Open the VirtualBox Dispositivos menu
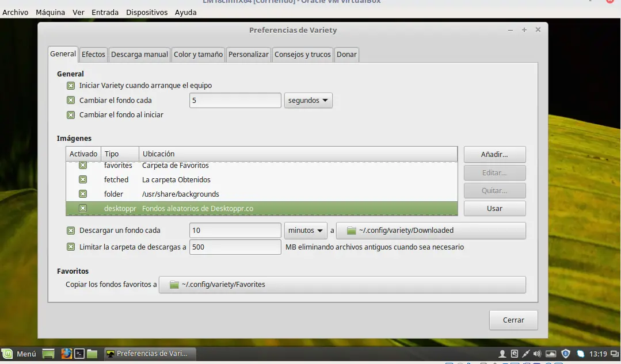The width and height of the screenshot is (621, 364). 147,12
